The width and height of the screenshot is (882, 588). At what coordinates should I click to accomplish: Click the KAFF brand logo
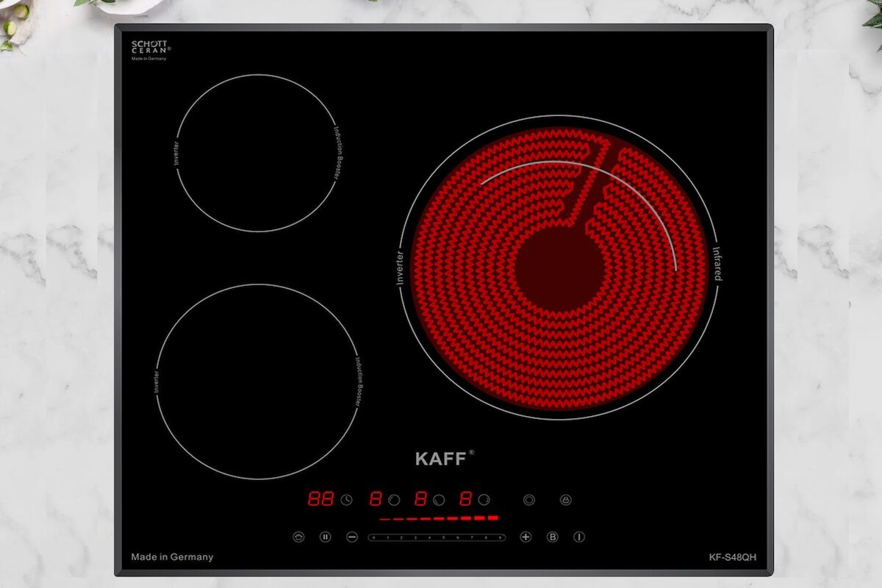click(444, 458)
